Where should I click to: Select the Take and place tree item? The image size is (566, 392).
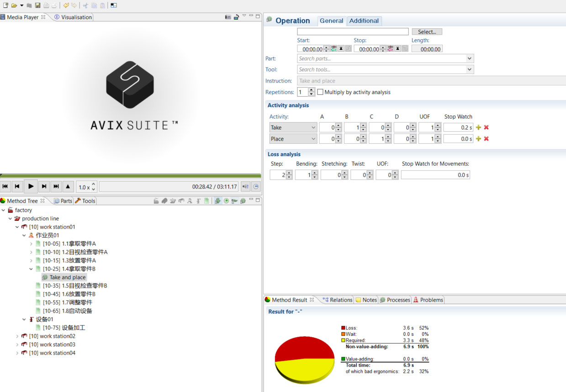click(67, 277)
